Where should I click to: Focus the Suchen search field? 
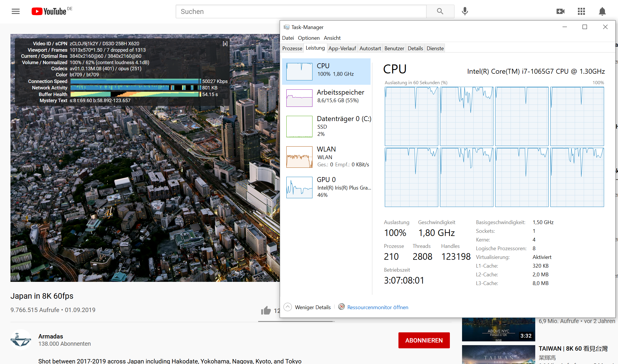301,11
